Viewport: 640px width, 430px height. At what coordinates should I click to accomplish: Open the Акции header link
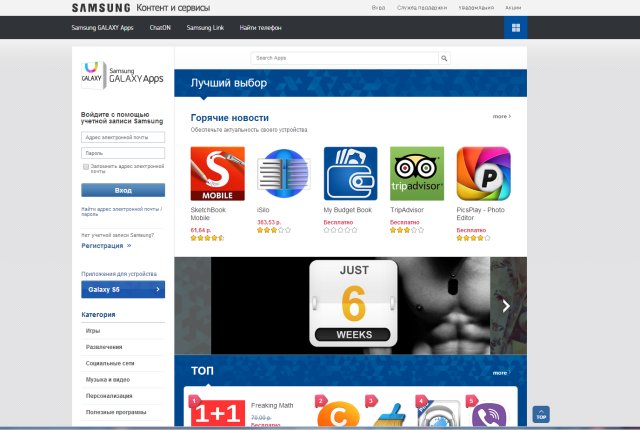coord(513,8)
